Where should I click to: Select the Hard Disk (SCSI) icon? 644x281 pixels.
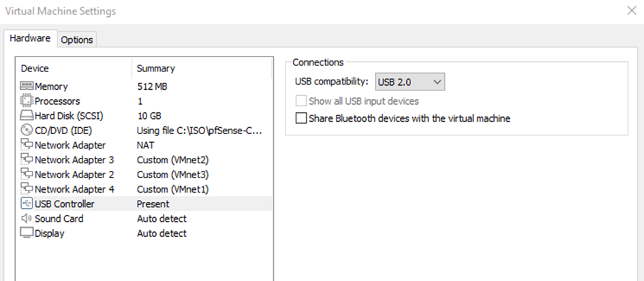pyautogui.click(x=27, y=116)
